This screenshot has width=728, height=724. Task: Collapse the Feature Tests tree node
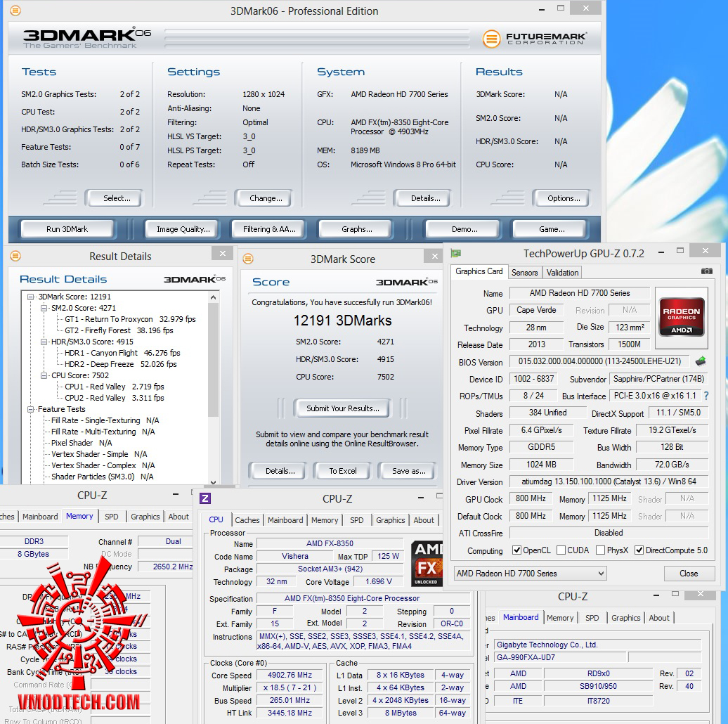pos(31,409)
